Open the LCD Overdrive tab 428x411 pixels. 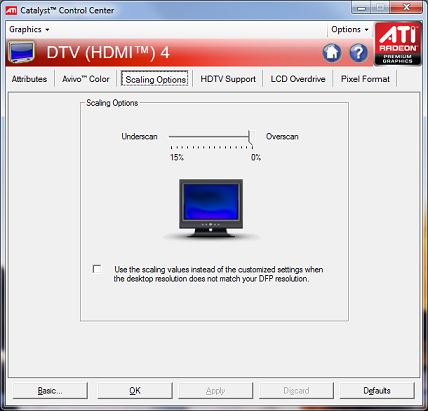click(x=298, y=79)
